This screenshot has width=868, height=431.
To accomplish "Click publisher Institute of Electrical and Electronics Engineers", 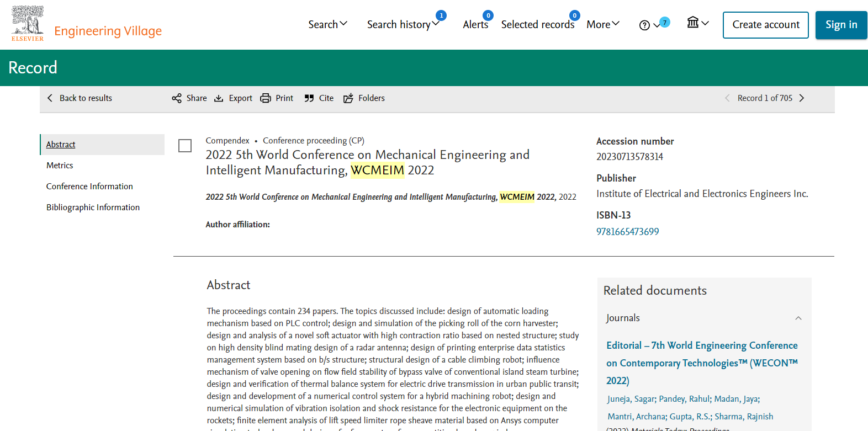I will pyautogui.click(x=702, y=194).
